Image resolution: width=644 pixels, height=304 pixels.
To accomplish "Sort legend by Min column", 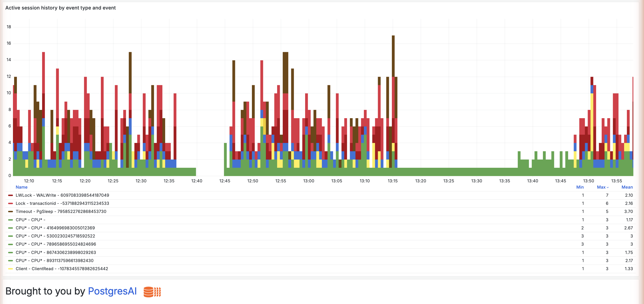I will point(579,187).
